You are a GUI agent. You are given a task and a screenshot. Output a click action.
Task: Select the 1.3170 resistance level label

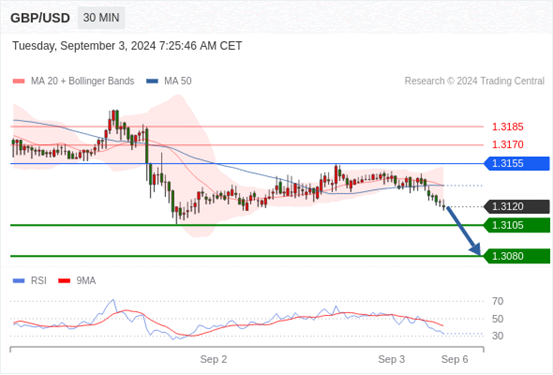[x=508, y=144]
